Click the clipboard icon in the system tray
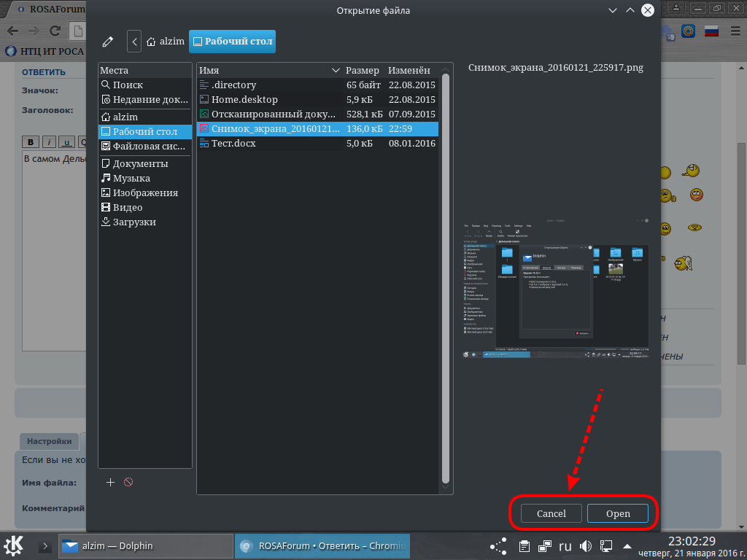The image size is (747, 560). click(524, 545)
